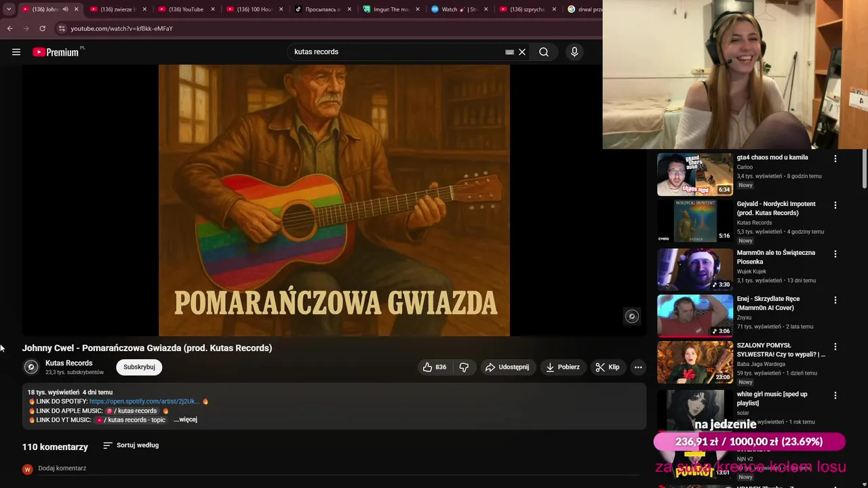Click the channel watermark icon in the video
The height and width of the screenshot is (488, 868).
pos(631,316)
